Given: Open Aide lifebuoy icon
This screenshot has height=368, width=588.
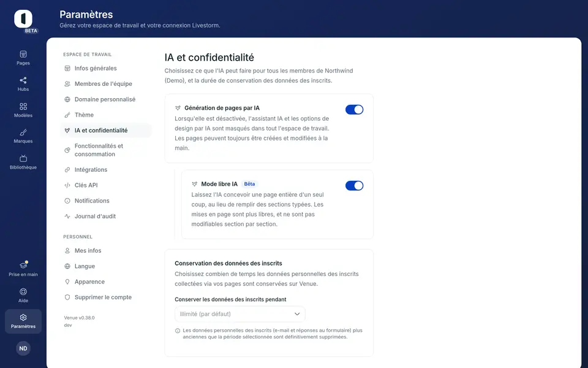Looking at the screenshot, I should pos(23,291).
